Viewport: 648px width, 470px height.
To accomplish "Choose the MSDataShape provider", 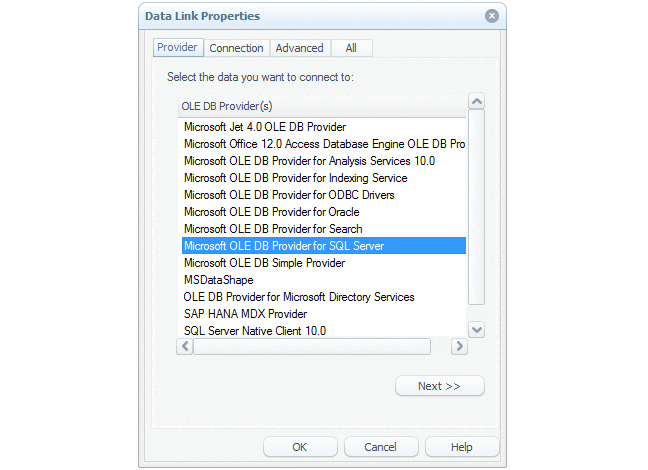I will point(219,280).
